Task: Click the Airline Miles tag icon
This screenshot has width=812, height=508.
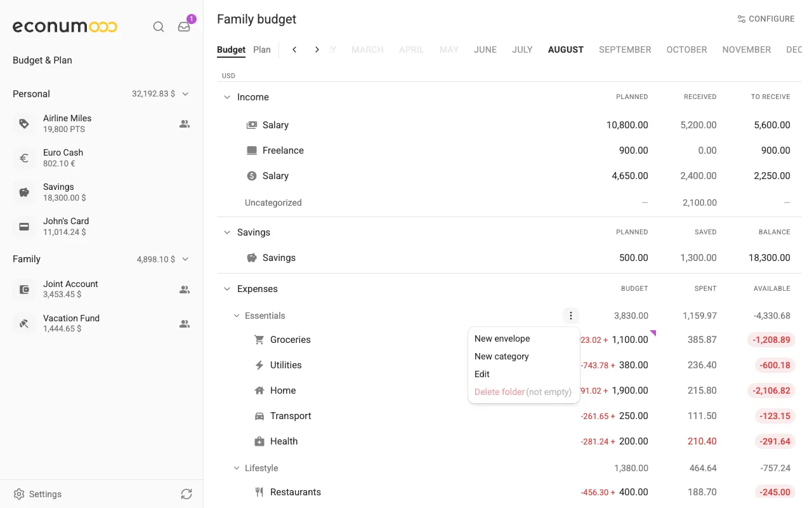Action: [x=24, y=124]
